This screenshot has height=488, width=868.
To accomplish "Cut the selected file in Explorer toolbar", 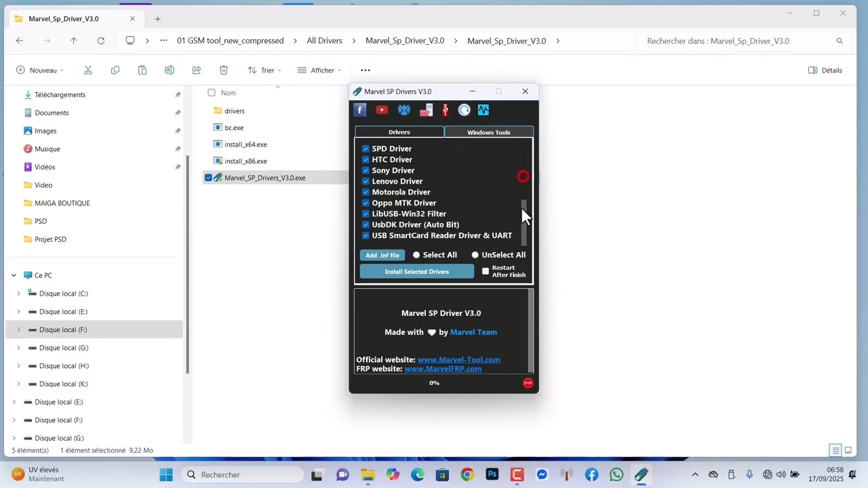I will (88, 70).
